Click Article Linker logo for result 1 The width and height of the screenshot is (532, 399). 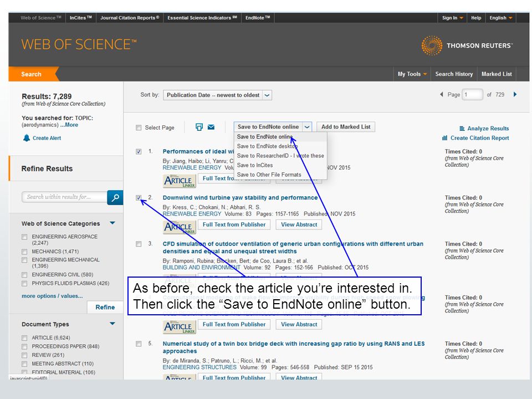point(180,181)
